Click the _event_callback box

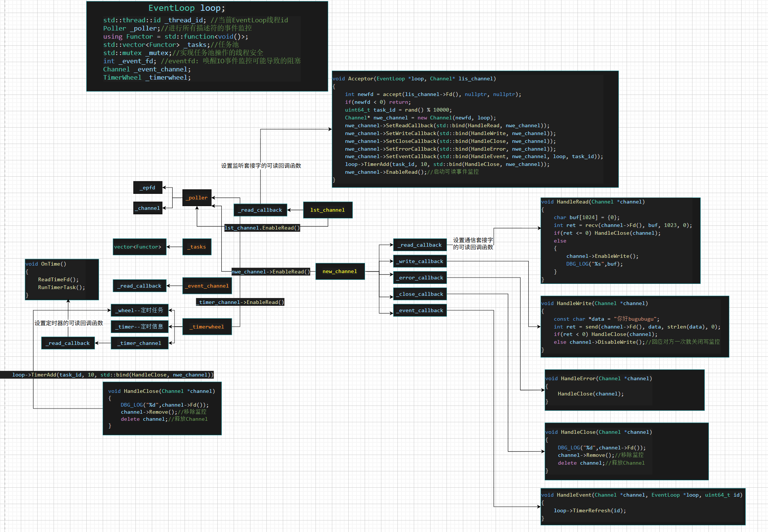coord(420,311)
